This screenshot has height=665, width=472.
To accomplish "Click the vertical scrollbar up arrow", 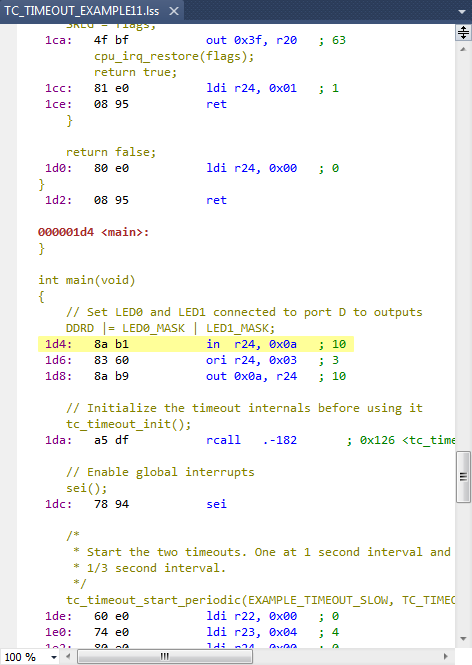I will pos(463,49).
